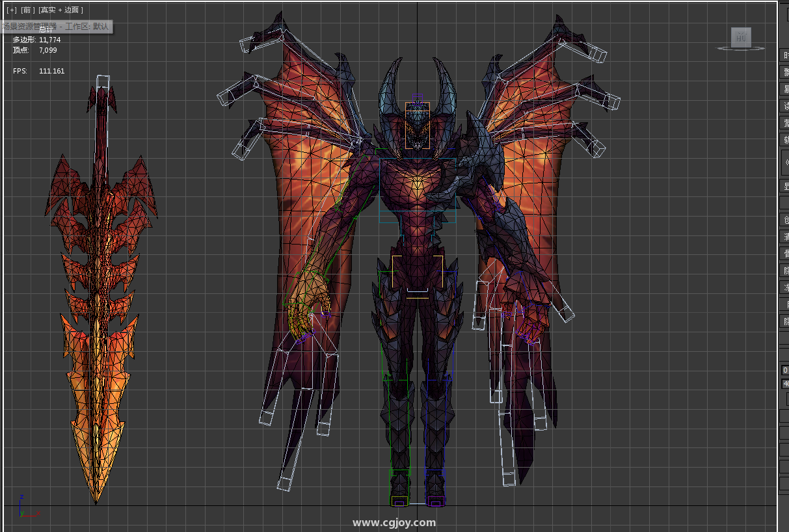Open the [+] viewport general menu

[12, 10]
